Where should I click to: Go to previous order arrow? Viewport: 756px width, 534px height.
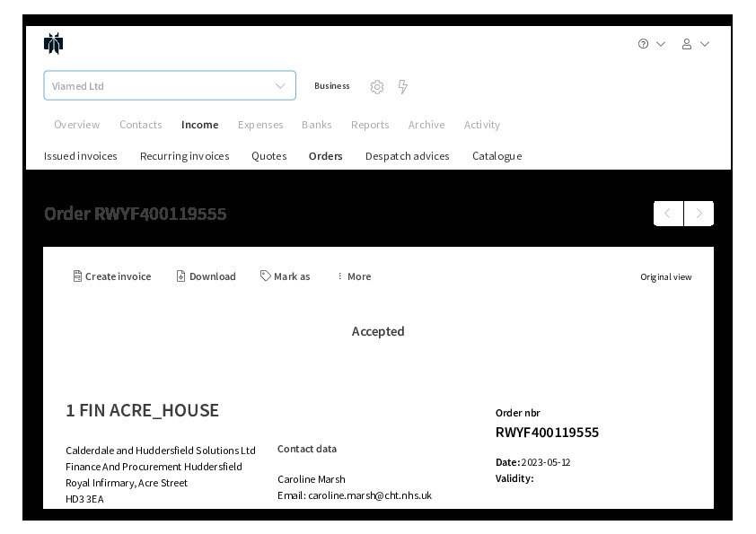pos(668,214)
